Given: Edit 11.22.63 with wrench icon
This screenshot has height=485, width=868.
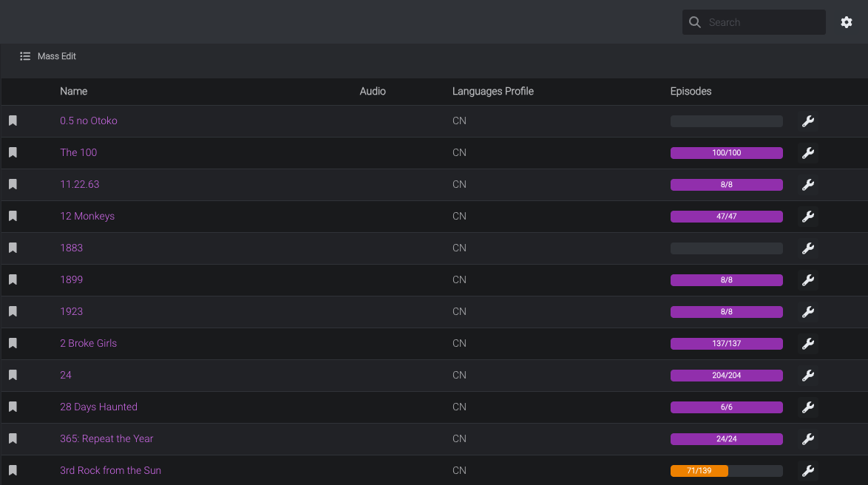Looking at the screenshot, I should 807,185.
